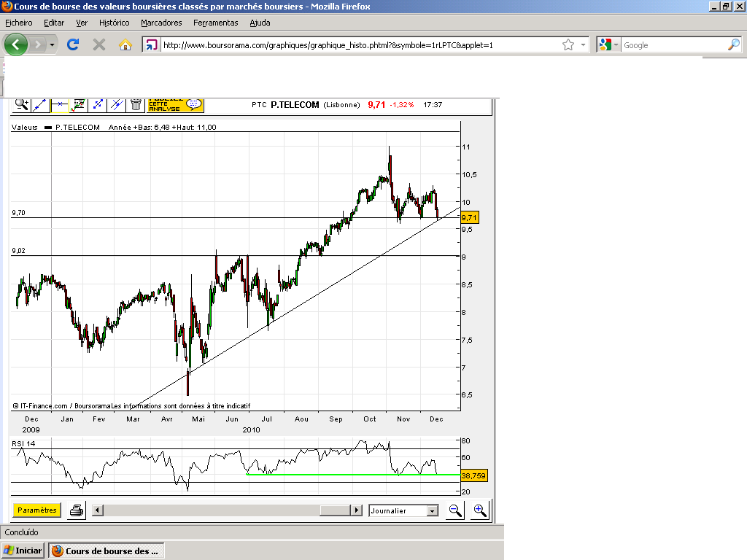Click the Firefox forward button
The image size is (747, 560).
(x=38, y=44)
